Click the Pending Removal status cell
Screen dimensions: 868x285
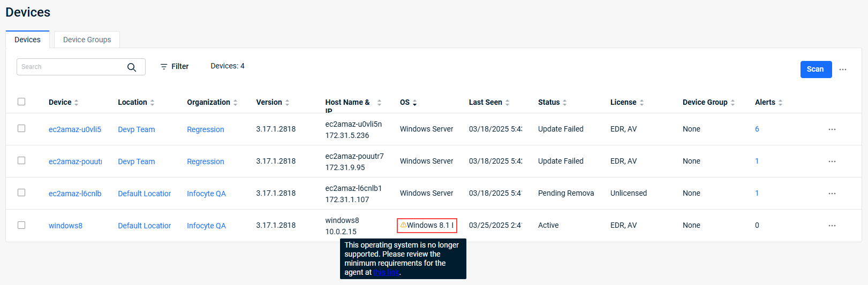click(x=566, y=193)
